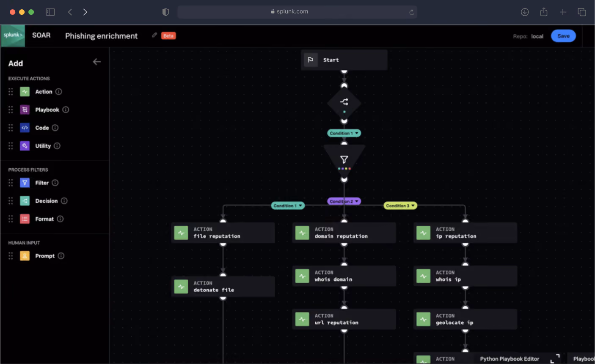Select the whois domain action block

(x=344, y=276)
